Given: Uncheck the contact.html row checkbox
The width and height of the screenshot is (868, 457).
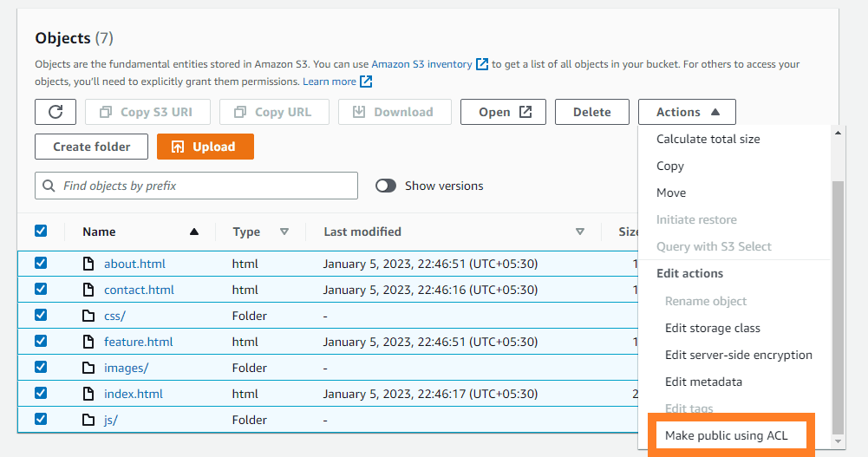Looking at the screenshot, I should pyautogui.click(x=41, y=290).
